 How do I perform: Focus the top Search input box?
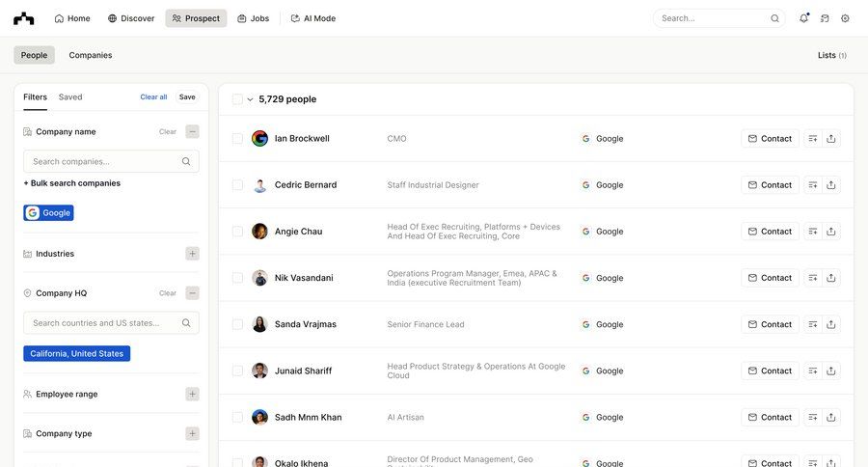click(x=719, y=18)
